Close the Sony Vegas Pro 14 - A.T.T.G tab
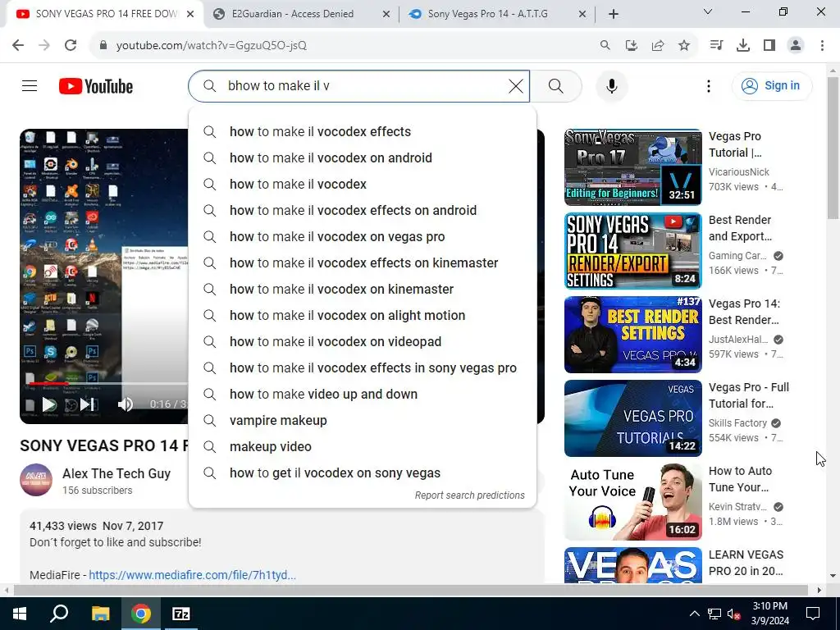The height and width of the screenshot is (630, 840). coord(582,15)
